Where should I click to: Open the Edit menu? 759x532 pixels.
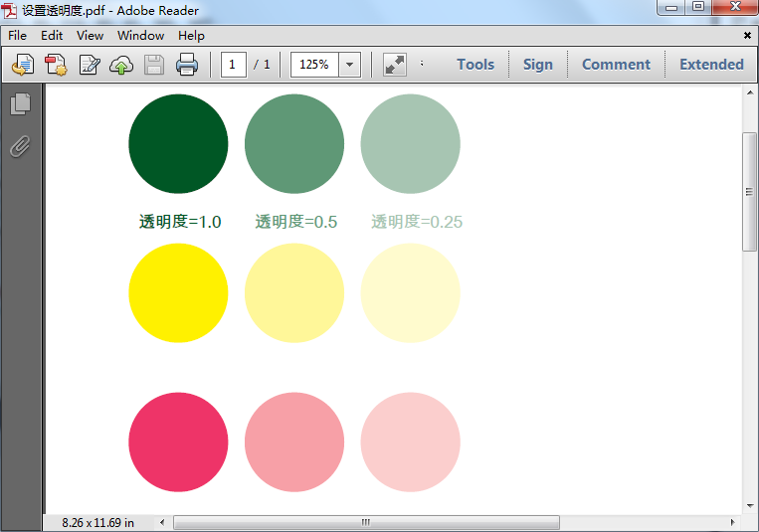(52, 36)
